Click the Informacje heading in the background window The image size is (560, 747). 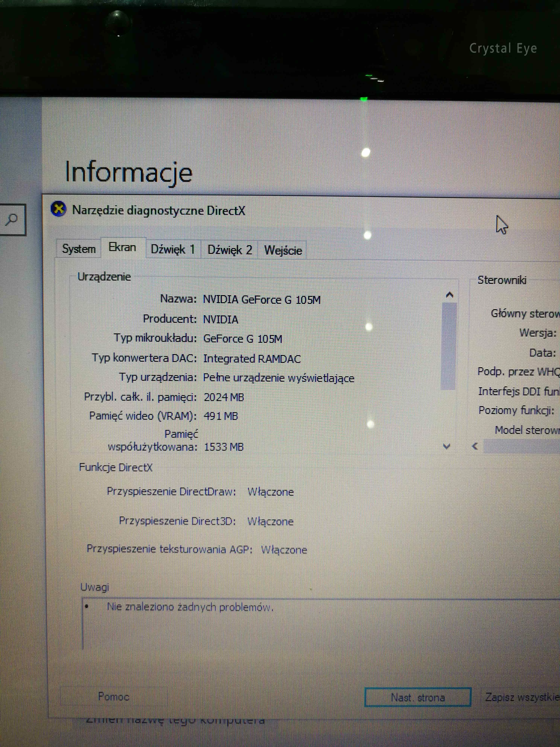pyautogui.click(x=129, y=173)
